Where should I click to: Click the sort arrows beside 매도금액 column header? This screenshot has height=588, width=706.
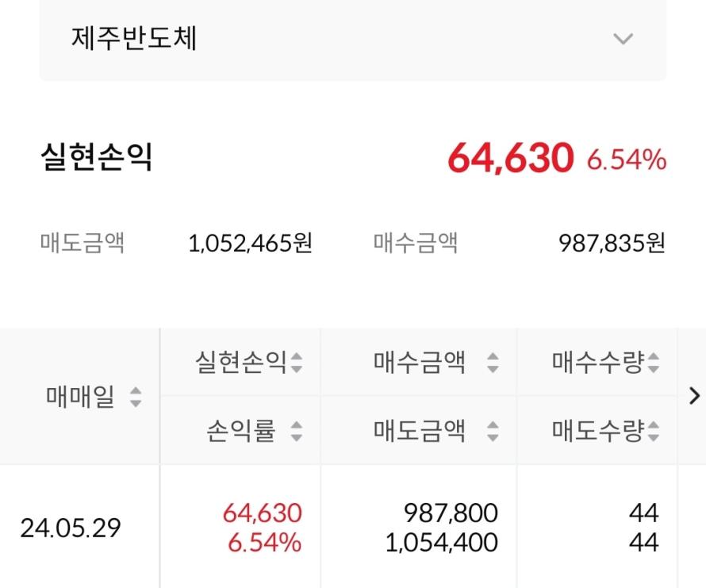[x=493, y=432]
